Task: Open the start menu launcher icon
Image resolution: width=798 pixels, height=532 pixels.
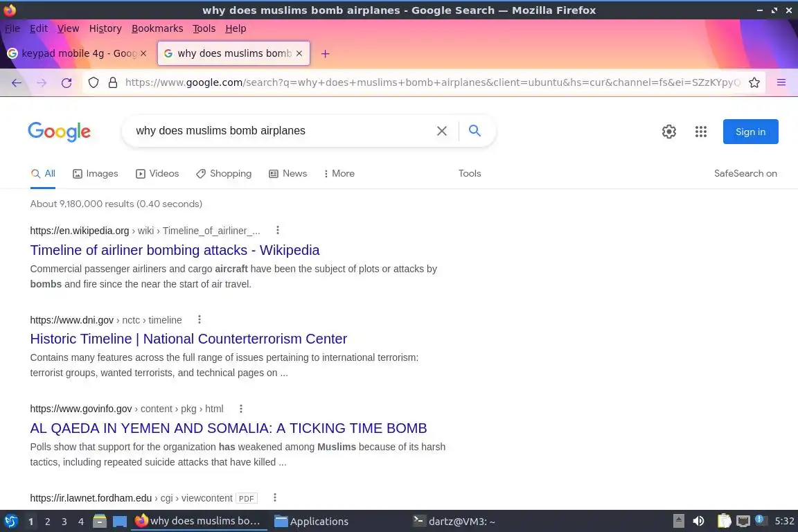Action: (10, 521)
